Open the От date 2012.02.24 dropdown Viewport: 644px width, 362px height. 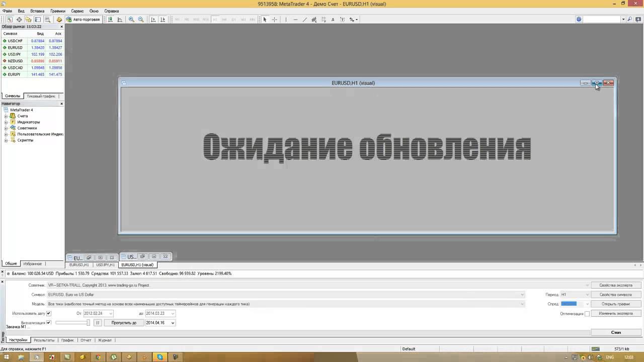click(x=111, y=313)
